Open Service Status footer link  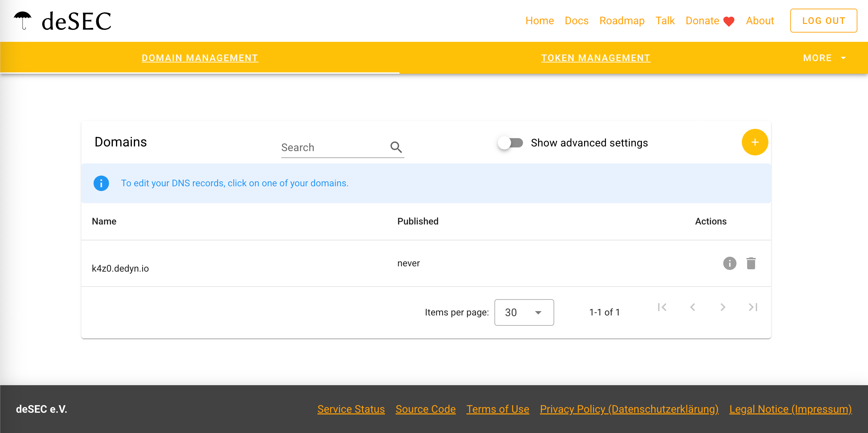[351, 409]
